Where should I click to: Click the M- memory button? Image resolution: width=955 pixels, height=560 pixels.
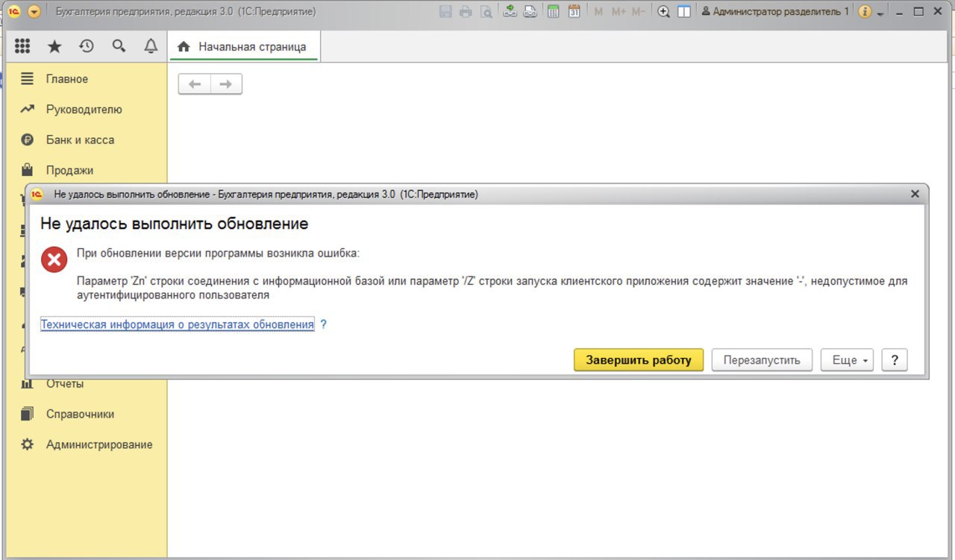click(638, 12)
